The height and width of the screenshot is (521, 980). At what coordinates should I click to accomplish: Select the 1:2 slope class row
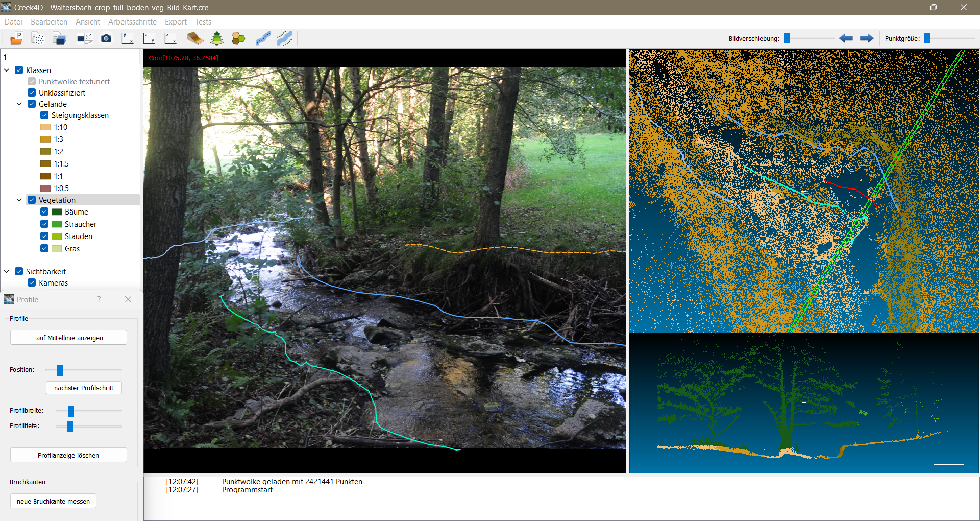coord(59,152)
